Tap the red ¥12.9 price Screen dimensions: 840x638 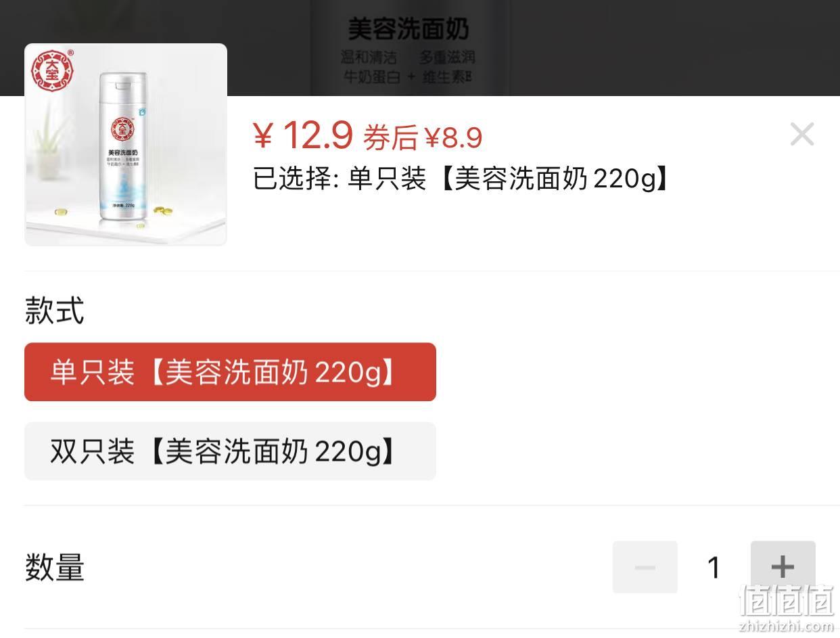pos(302,135)
